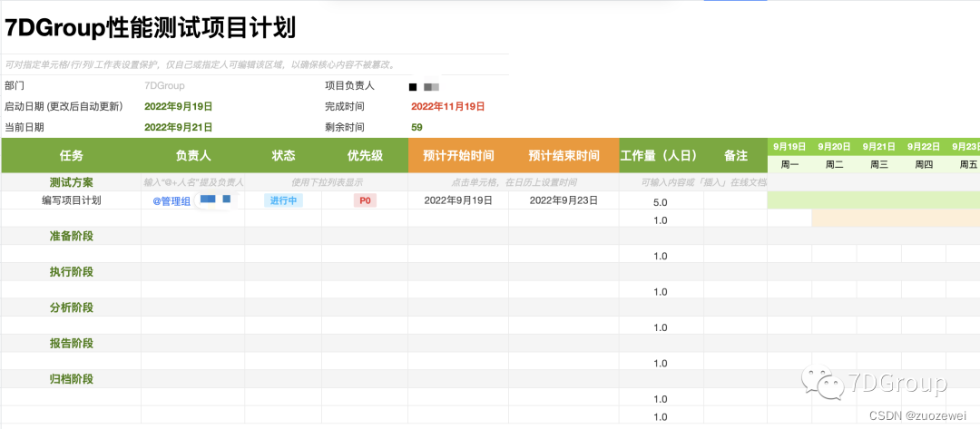The image size is (980, 429).
Task: Select the 周三 weekday cell
Action: click(x=879, y=165)
